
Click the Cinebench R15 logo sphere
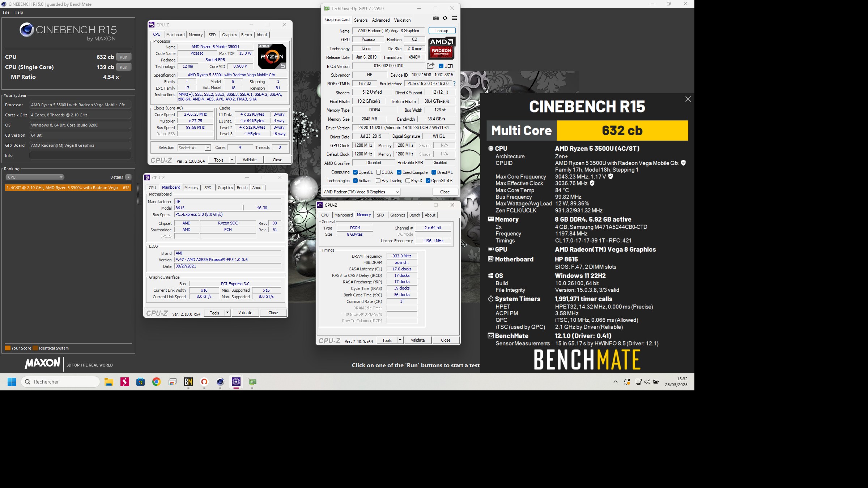pos(27,30)
